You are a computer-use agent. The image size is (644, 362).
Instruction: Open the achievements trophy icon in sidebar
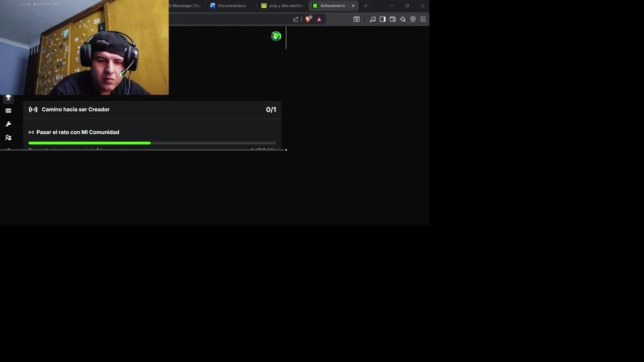tap(8, 98)
